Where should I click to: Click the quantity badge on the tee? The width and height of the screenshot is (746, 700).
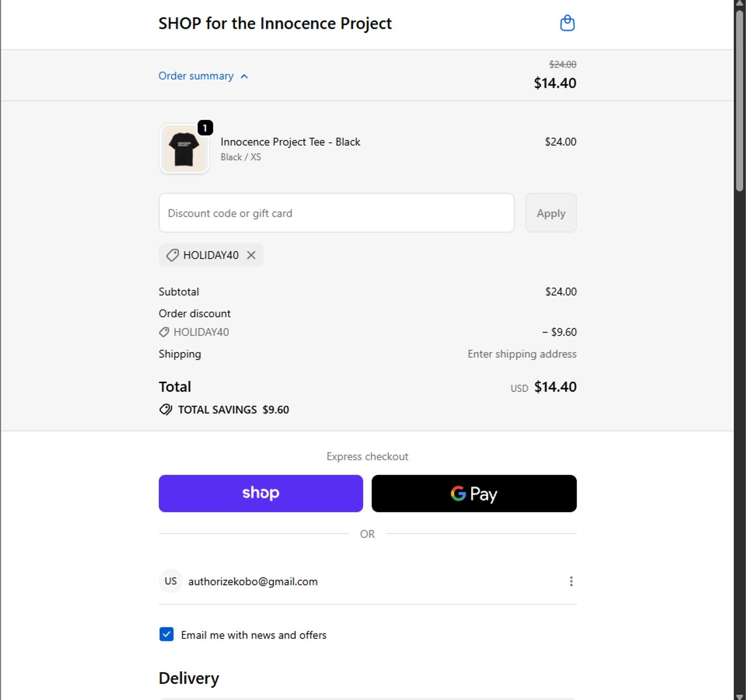(205, 128)
